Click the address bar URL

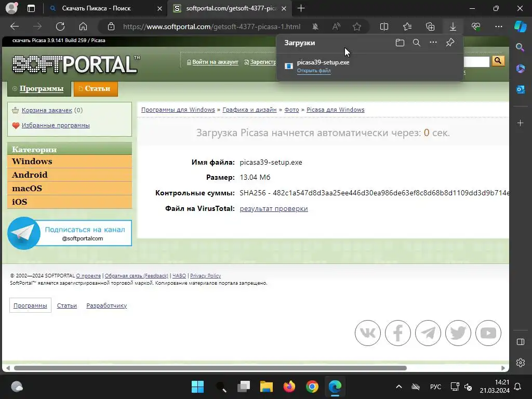pos(212,26)
